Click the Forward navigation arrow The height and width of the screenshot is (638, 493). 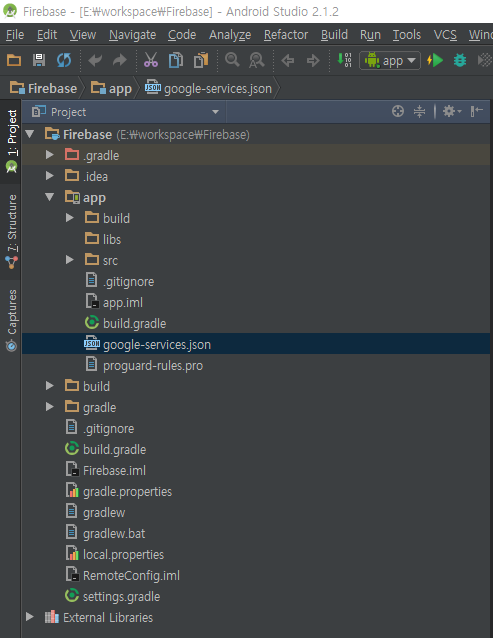(x=313, y=61)
